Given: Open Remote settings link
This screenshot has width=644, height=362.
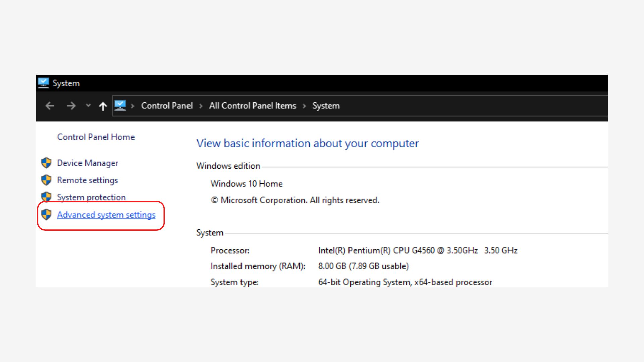Looking at the screenshot, I should click(x=88, y=180).
